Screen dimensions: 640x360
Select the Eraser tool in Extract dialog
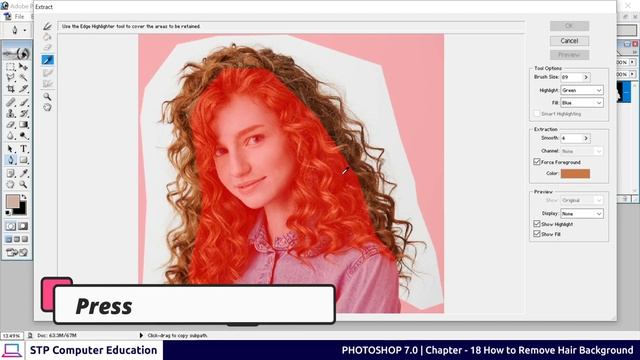(47, 48)
